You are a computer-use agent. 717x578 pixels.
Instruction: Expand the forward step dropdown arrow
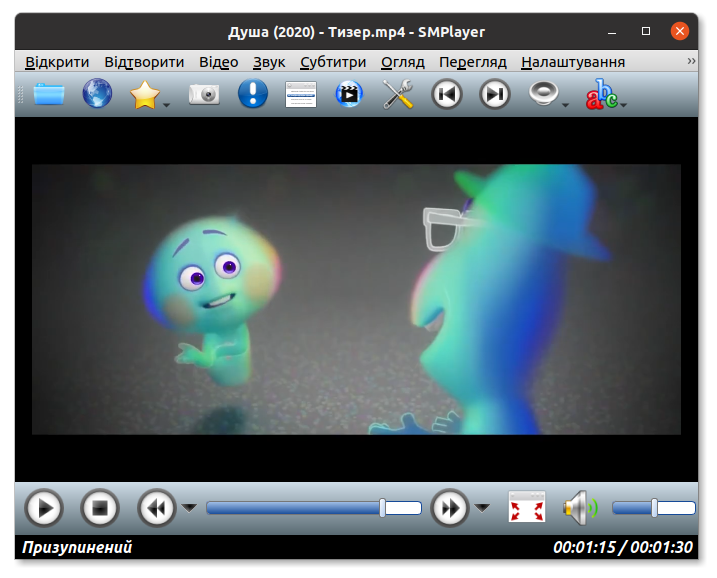[482, 508]
